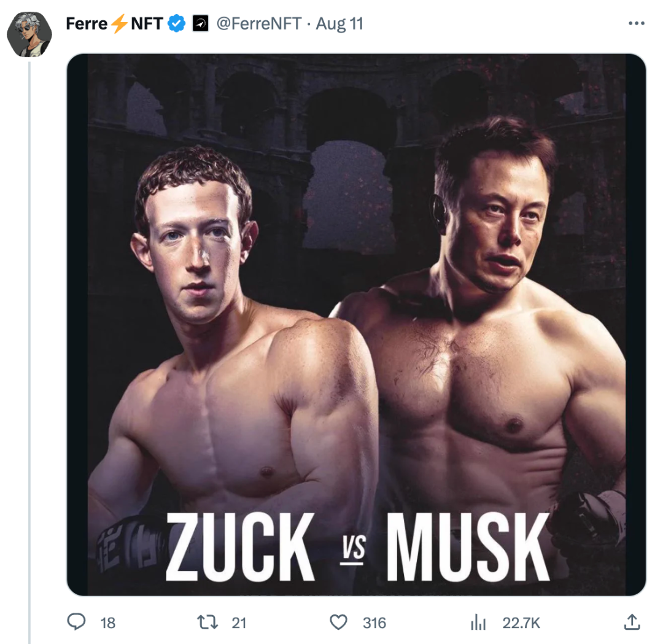Viewport: 663px width, 644px height.
Task: Click the reply count 18
Action: point(107,623)
